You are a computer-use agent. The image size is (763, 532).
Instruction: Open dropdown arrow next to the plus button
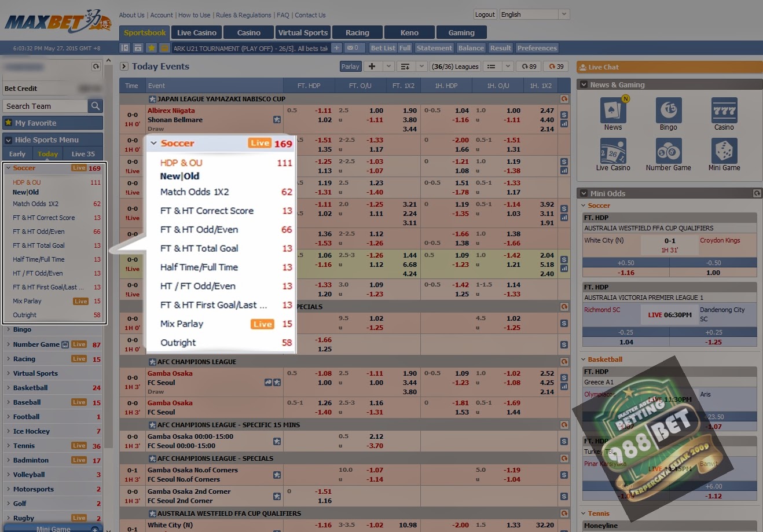(x=389, y=66)
